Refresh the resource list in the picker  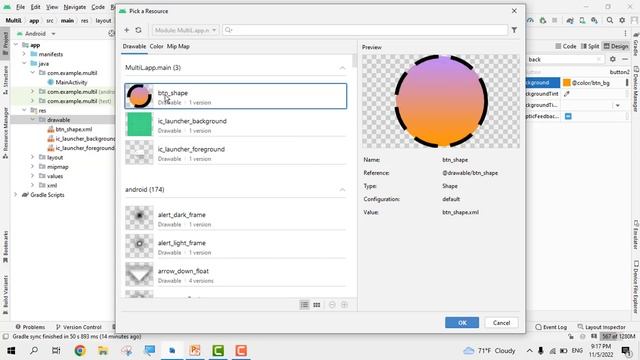[138, 30]
